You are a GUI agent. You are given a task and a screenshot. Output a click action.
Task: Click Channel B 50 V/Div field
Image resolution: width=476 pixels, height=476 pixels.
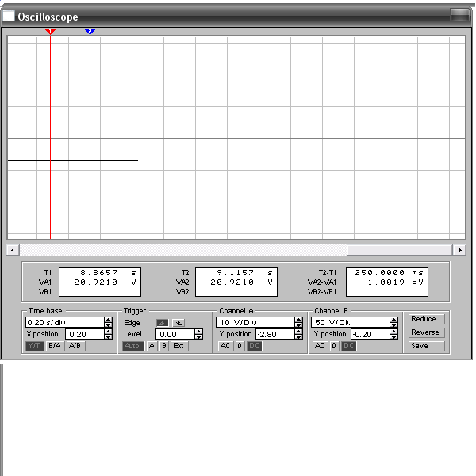[351, 322]
